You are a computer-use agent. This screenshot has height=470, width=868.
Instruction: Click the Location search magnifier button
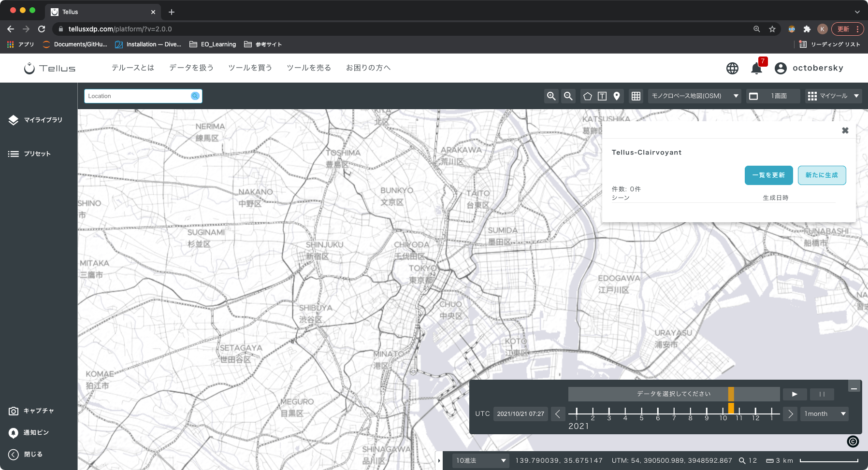[195, 96]
